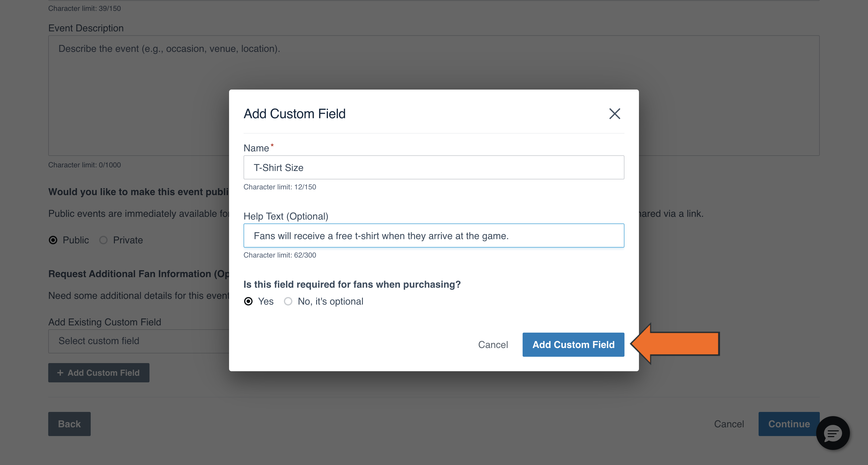
Task: Click the 'Add Existing Custom Field' label
Action: click(x=105, y=322)
